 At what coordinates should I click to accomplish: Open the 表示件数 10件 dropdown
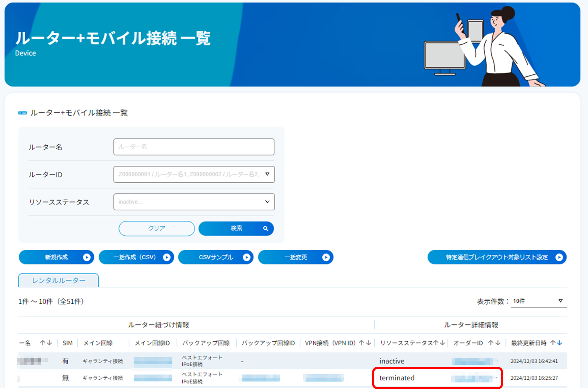tap(539, 301)
